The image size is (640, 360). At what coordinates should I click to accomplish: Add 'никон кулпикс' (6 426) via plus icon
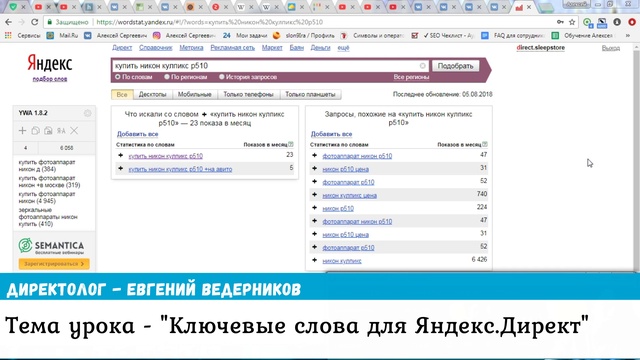[x=314, y=260]
